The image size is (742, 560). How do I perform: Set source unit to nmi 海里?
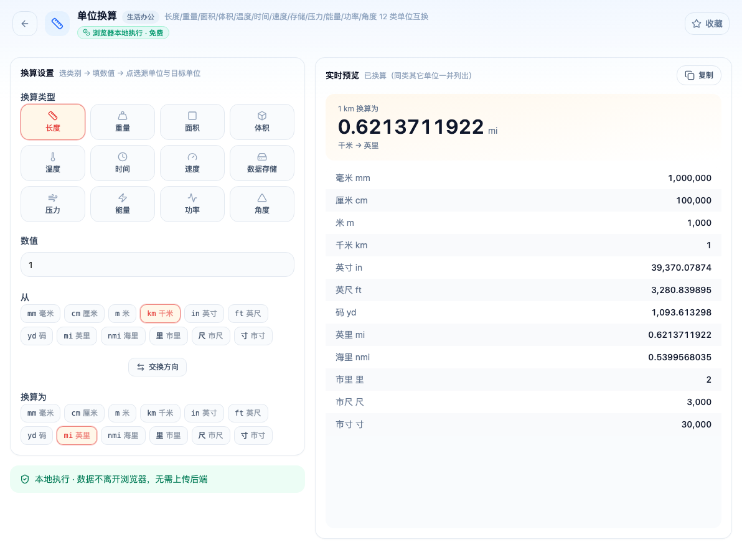[x=123, y=336]
